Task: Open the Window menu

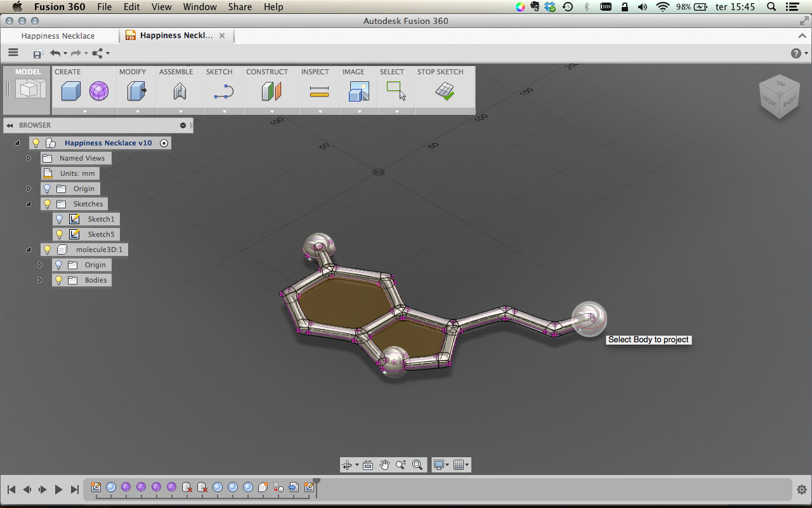Action: pos(200,7)
